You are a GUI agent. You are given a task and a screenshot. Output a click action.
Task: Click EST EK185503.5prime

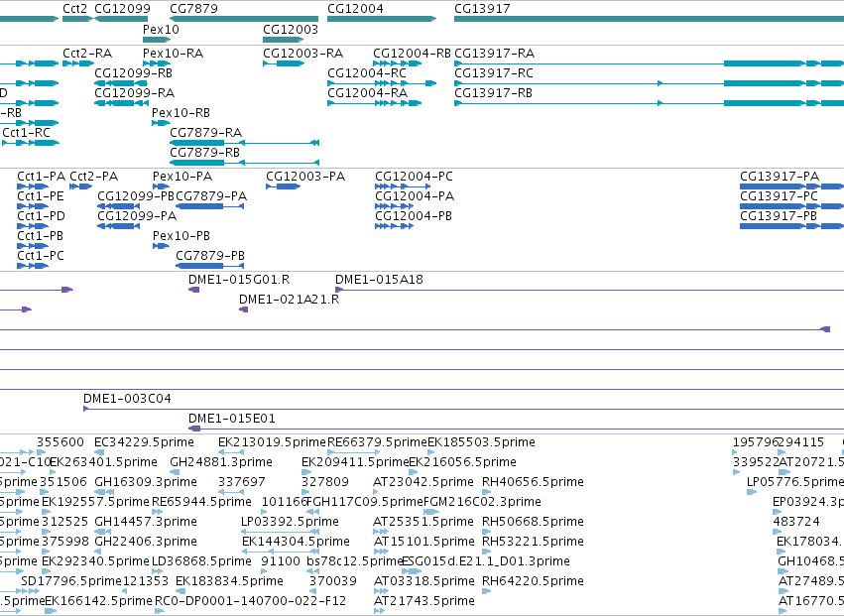[x=481, y=442]
